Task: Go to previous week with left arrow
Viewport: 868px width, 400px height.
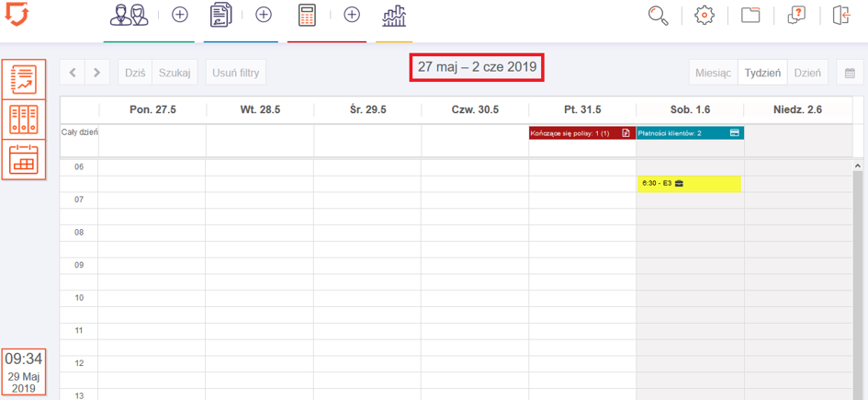Action: click(73, 73)
